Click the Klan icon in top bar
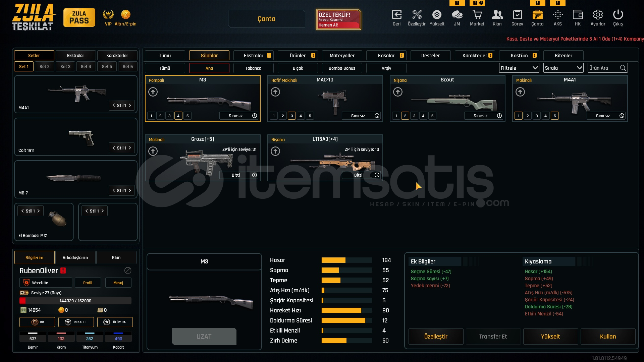This screenshot has height=362, width=644. (497, 15)
